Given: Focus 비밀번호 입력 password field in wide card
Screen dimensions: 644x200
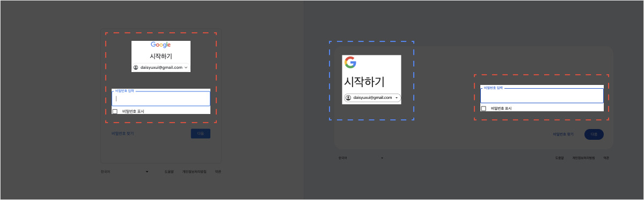Looking at the screenshot, I should coord(542,95).
